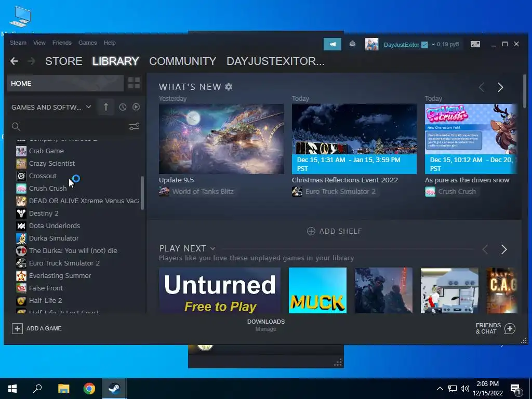Select Destiny 2 game icon
The width and height of the screenshot is (532, 399).
pos(21,214)
